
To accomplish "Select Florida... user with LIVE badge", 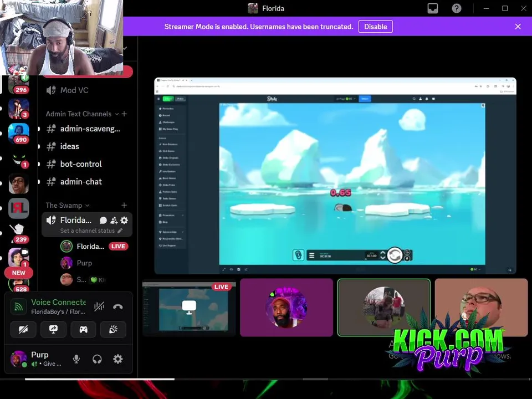I will click(x=94, y=246).
